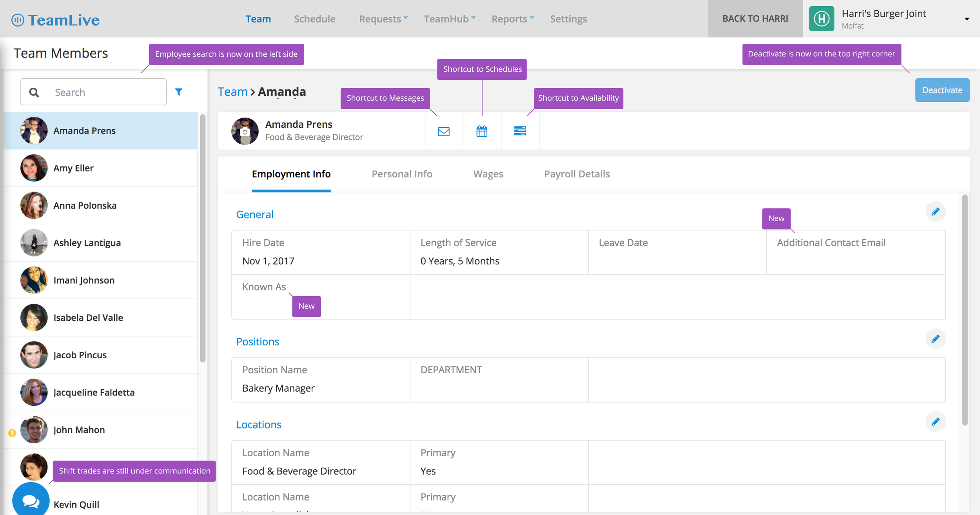This screenshot has height=515, width=980.
Task: Switch to the Employment Info tab
Action: click(291, 174)
